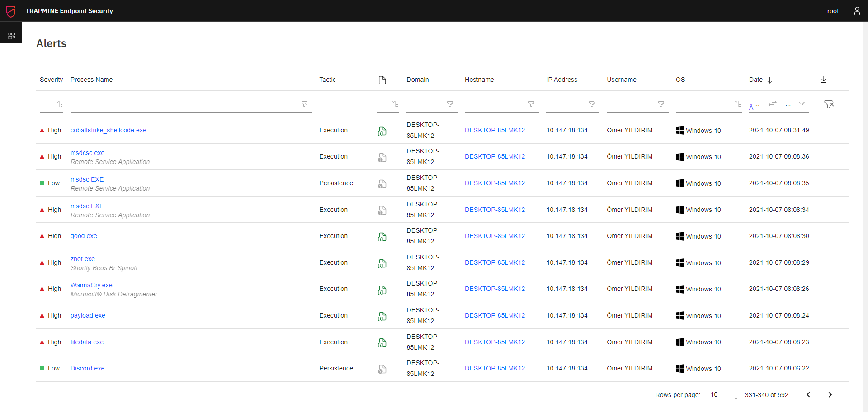Open DESKTOP-85LMK12 hostname link in zbot.exe row
This screenshot has width=868, height=412.
495,262
